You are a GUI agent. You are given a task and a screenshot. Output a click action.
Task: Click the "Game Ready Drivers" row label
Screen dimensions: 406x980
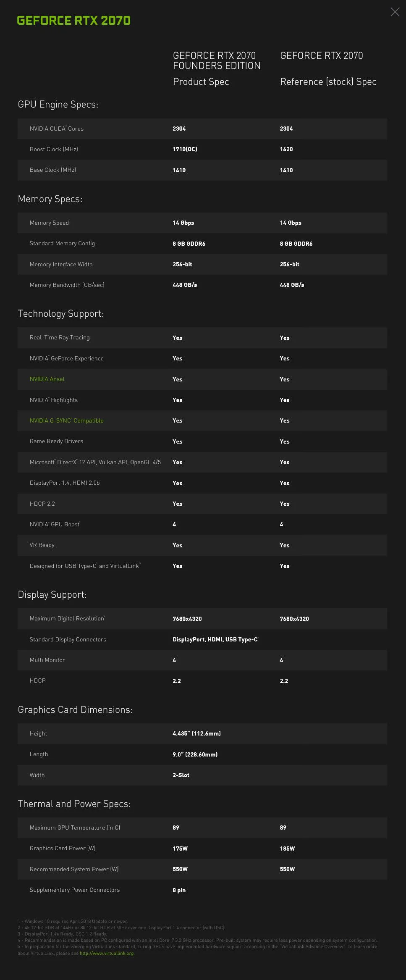pyautogui.click(x=56, y=441)
